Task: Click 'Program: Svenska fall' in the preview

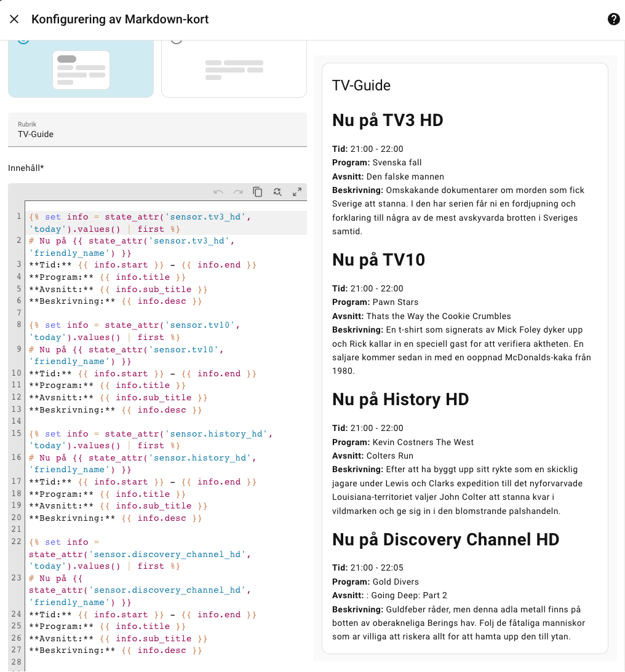Action: (x=377, y=162)
